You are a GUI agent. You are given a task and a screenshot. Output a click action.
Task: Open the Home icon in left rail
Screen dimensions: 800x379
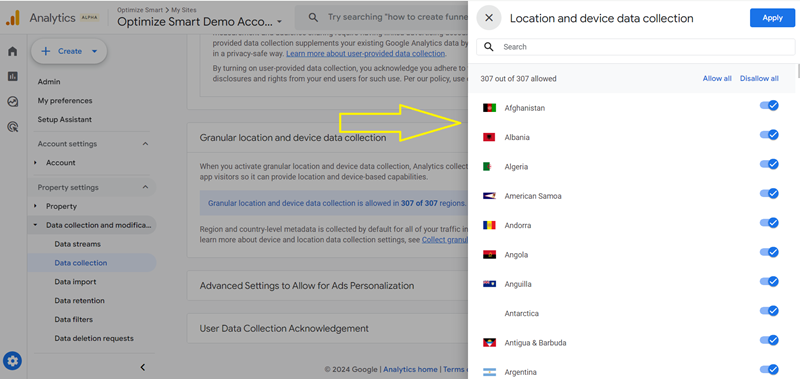(x=13, y=51)
